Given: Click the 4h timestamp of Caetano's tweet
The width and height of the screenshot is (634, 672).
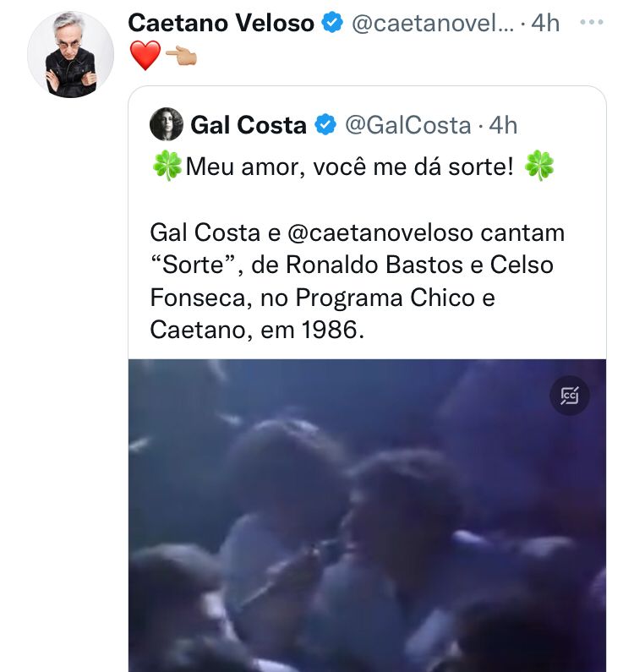Looking at the screenshot, I should coord(545,24).
